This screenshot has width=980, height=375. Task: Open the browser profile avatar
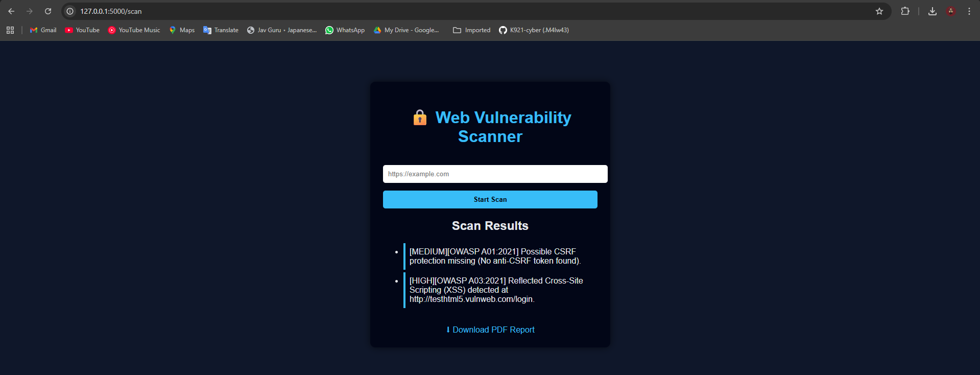point(951,11)
